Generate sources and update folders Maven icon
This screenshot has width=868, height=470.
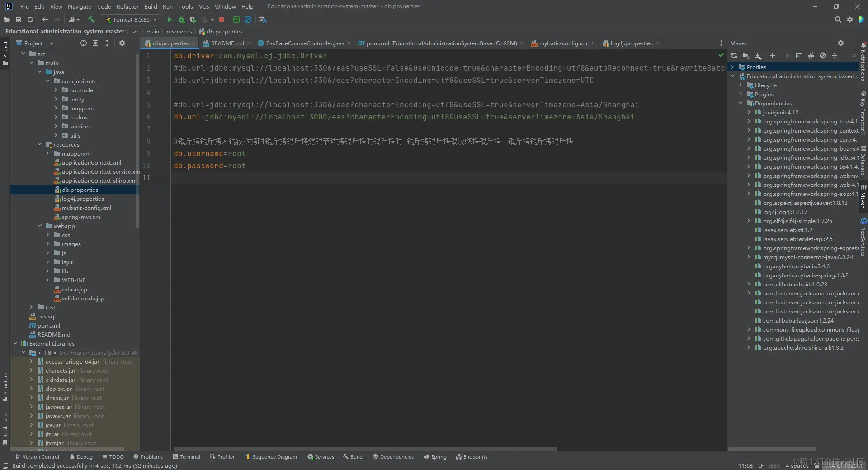pos(746,56)
